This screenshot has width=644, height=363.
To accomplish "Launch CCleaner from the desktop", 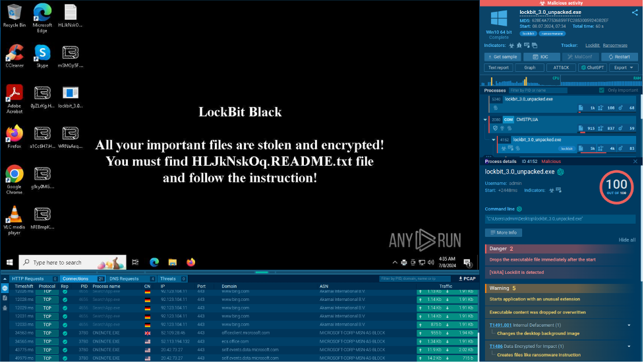I will [x=15, y=56].
